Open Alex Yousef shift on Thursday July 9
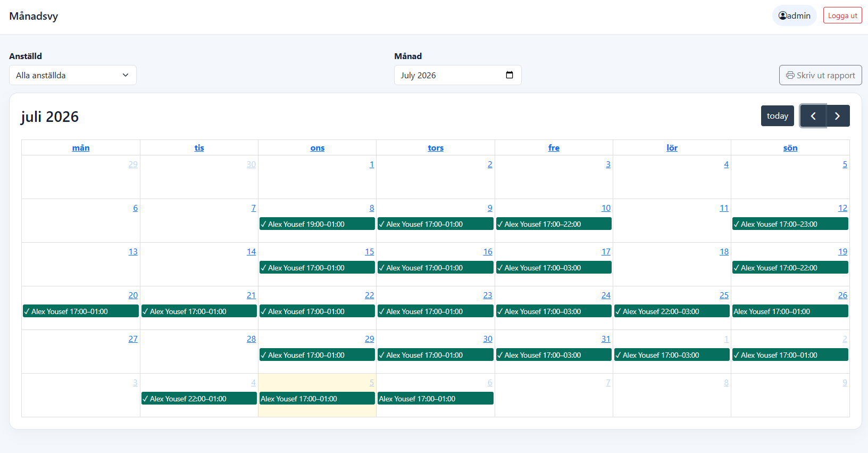 [x=436, y=224]
